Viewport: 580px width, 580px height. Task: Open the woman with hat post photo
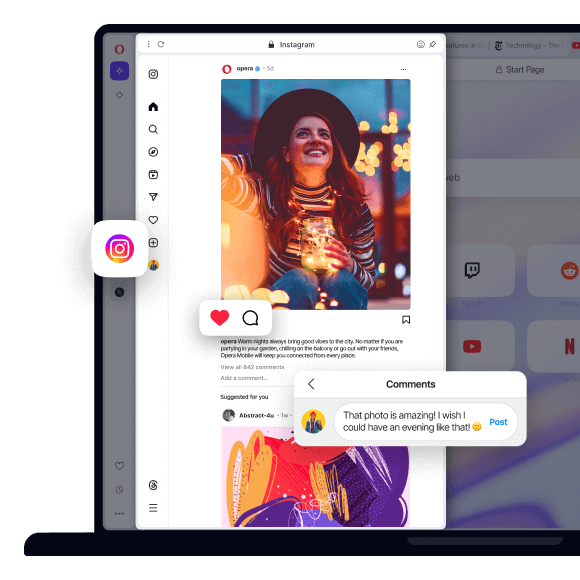click(x=316, y=194)
